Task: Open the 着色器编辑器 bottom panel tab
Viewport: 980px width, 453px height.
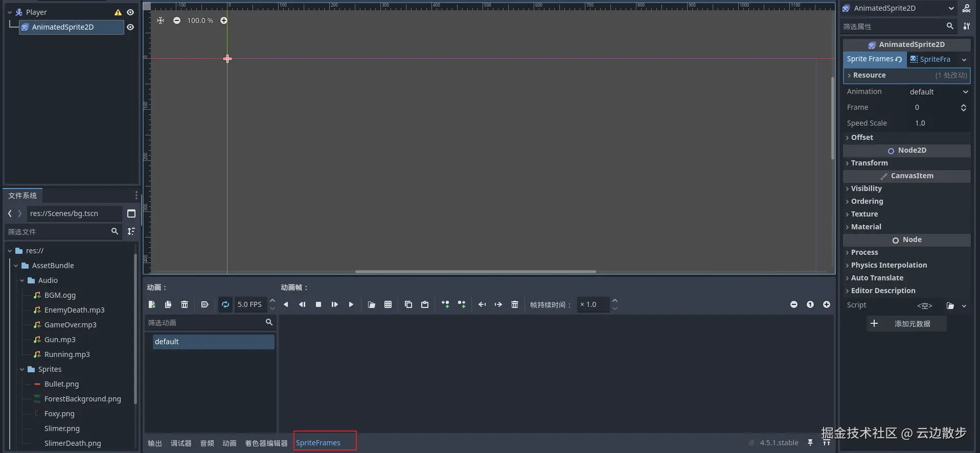Action: 266,443
